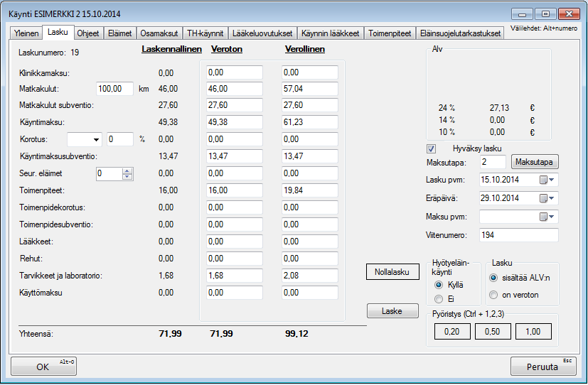The height and width of the screenshot is (385, 588).
Task: Click the Maksutapa number field
Action: pyautogui.click(x=493, y=162)
